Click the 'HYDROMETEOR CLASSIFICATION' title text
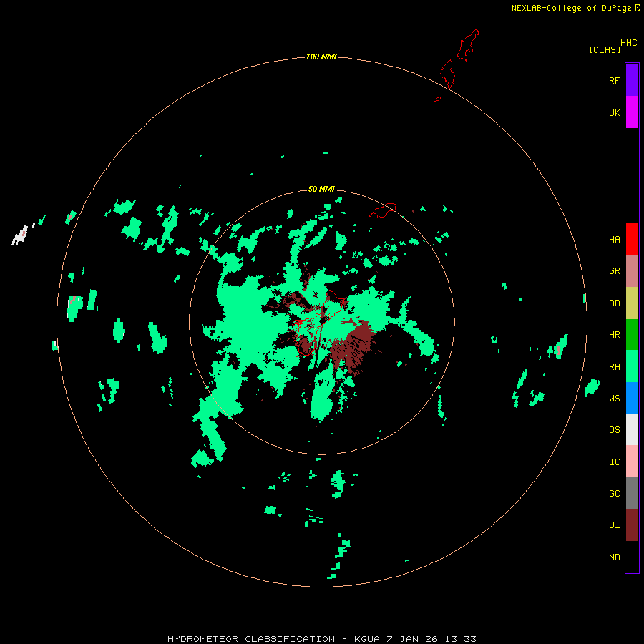 coord(251,639)
